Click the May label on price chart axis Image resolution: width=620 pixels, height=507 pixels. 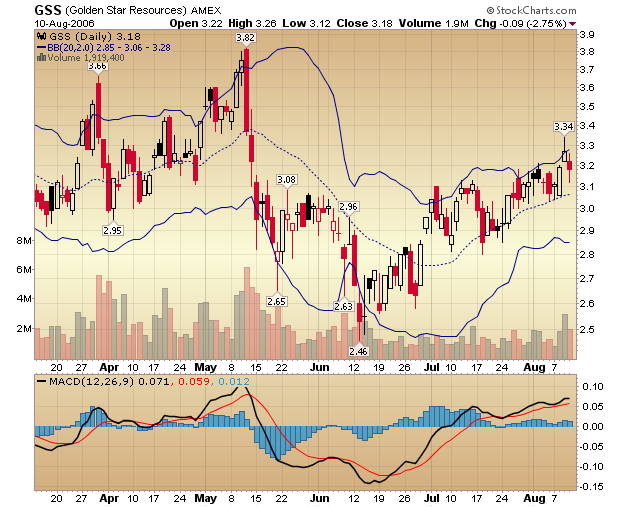point(206,367)
